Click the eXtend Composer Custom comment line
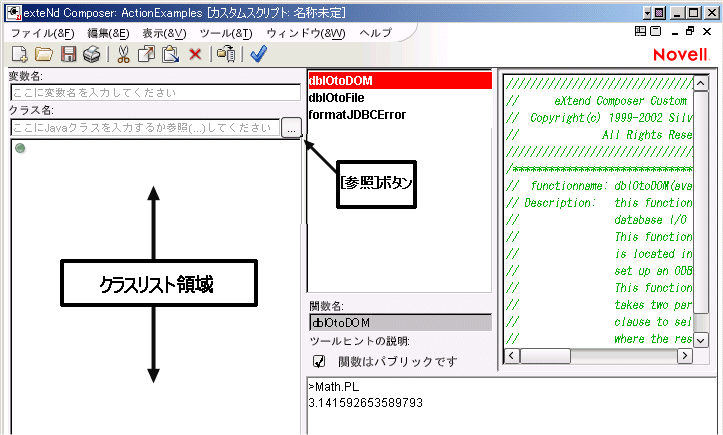The image size is (723, 435). (599, 101)
